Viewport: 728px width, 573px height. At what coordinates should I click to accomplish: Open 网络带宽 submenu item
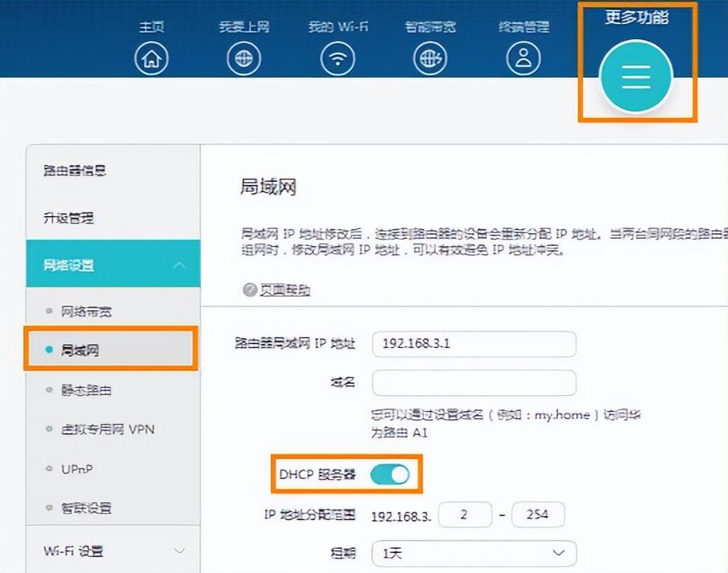click(x=86, y=311)
